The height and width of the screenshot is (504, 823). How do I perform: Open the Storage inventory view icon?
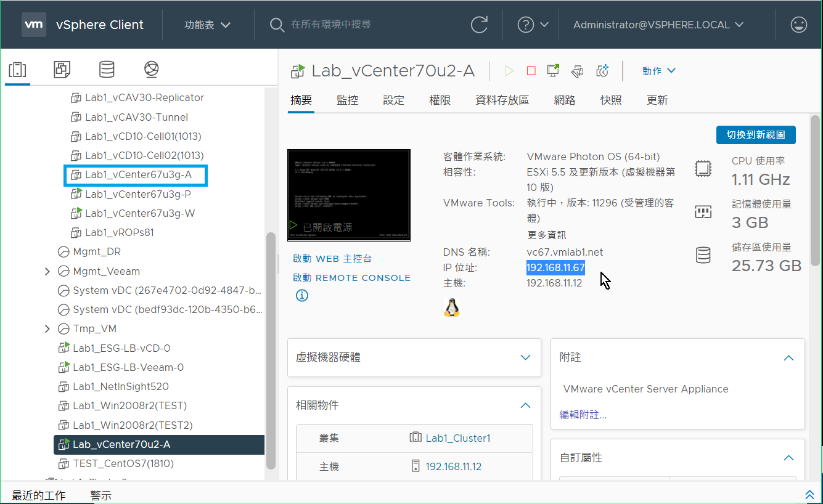[x=107, y=70]
